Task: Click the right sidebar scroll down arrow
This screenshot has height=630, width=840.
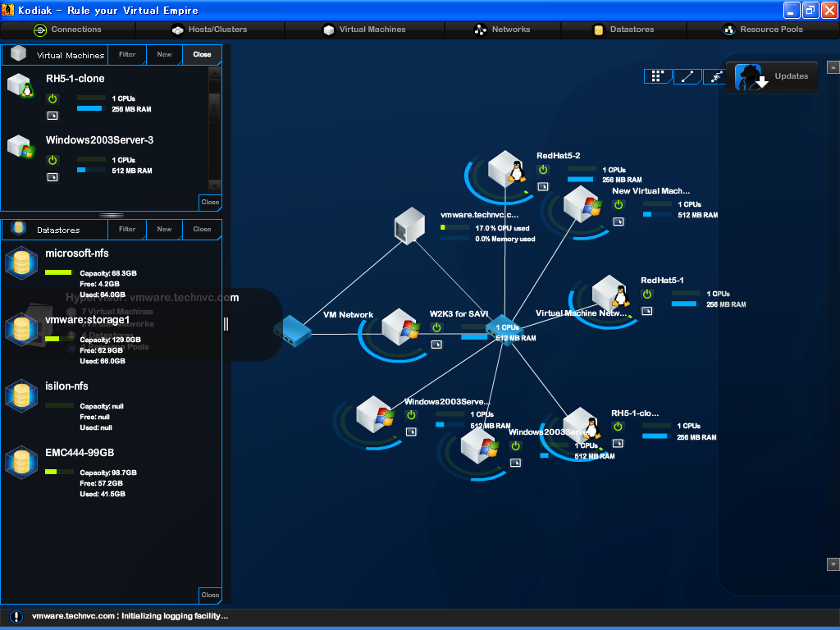Action: pyautogui.click(x=833, y=564)
